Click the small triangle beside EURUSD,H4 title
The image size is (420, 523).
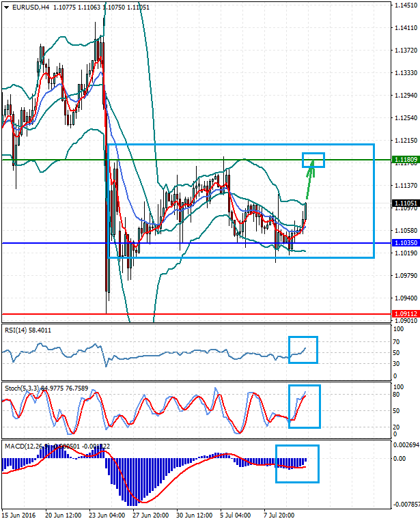(5, 8)
